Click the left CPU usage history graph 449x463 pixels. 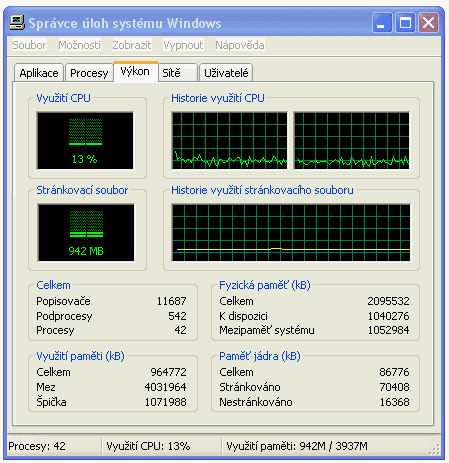(x=229, y=141)
